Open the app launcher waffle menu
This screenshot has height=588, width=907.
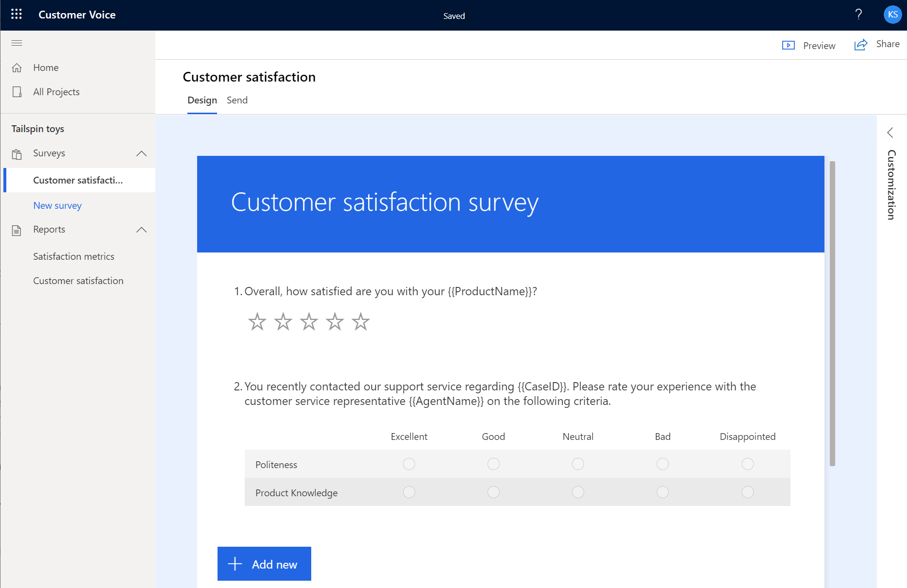16,14
